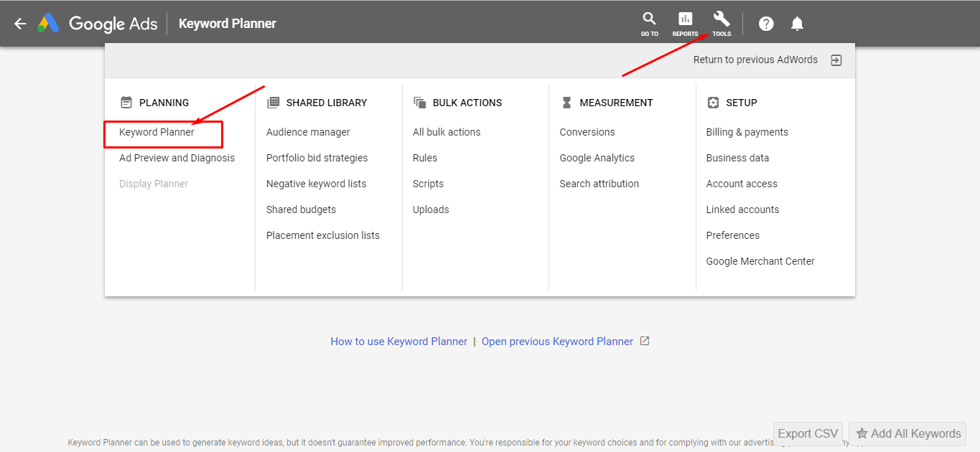The width and height of the screenshot is (980, 452).
Task: Open Uploads under Bulk Actions
Action: click(x=431, y=209)
